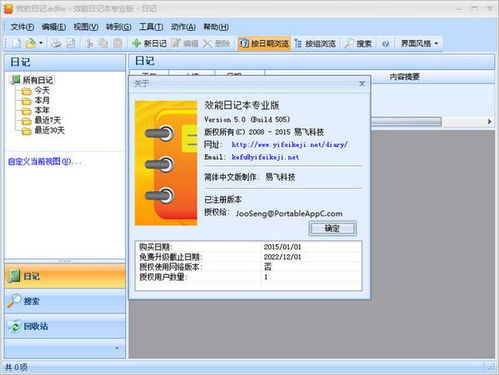
Task: Click the open folder toolbar icon
Action: point(30,43)
